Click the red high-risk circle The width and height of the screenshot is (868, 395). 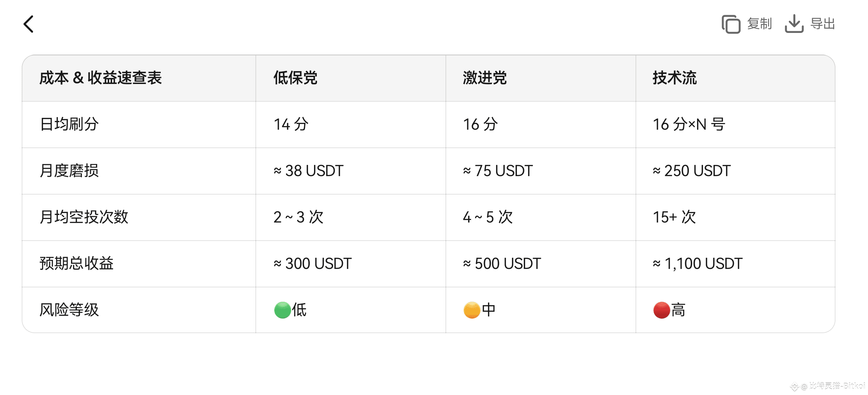(662, 310)
